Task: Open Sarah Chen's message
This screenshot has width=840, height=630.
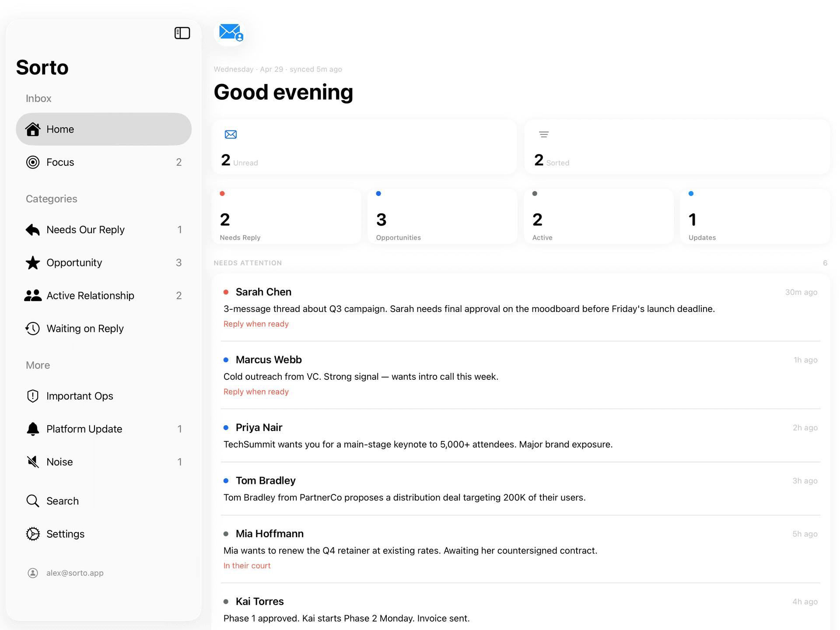Action: click(x=521, y=308)
